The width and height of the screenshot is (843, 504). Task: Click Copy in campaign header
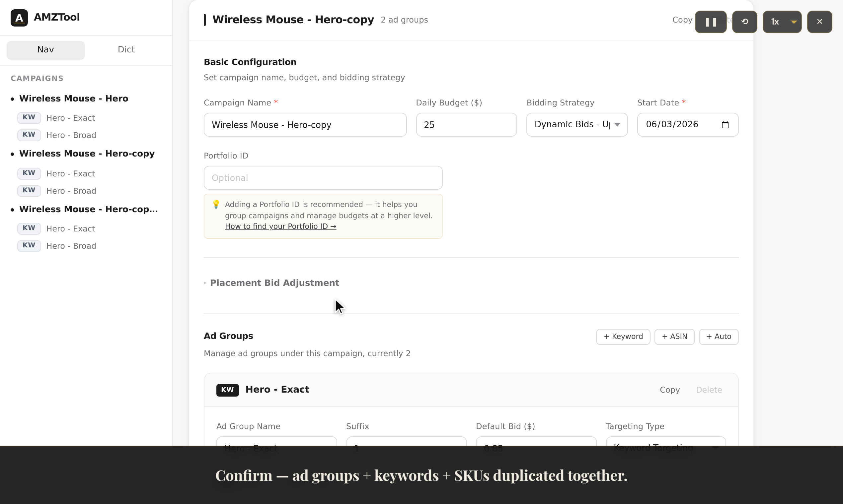coord(682,20)
